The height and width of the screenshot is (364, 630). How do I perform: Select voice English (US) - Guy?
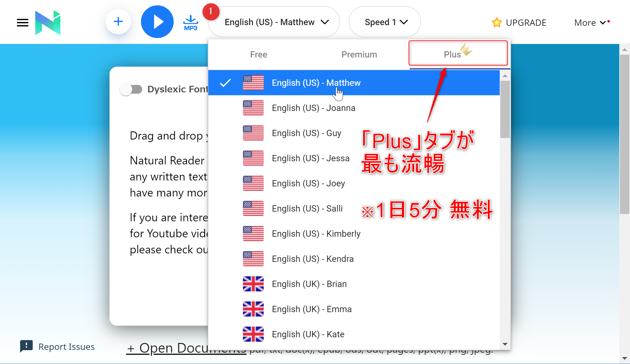354,133
